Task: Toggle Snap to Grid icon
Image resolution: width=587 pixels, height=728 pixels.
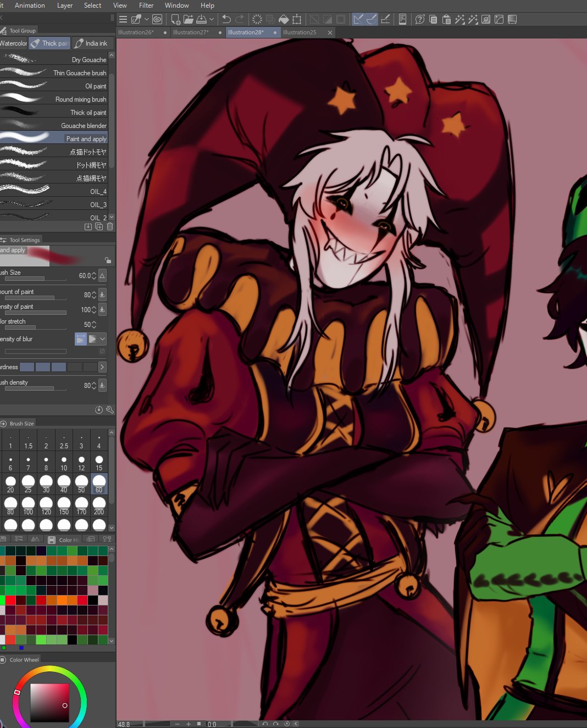Action: coord(385,19)
